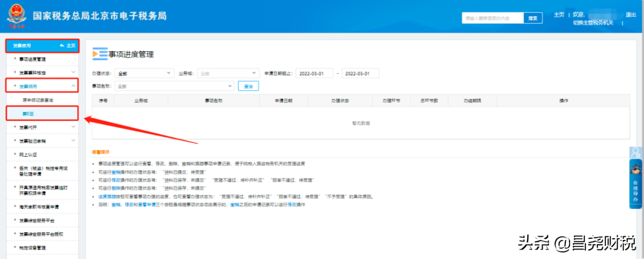Click the 退出 logout link

point(630,15)
